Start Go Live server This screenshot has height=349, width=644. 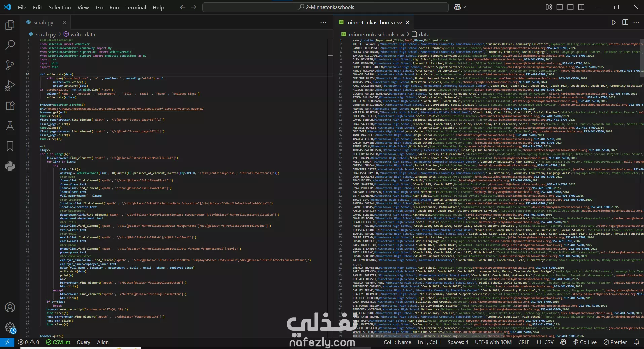pyautogui.click(x=585, y=342)
